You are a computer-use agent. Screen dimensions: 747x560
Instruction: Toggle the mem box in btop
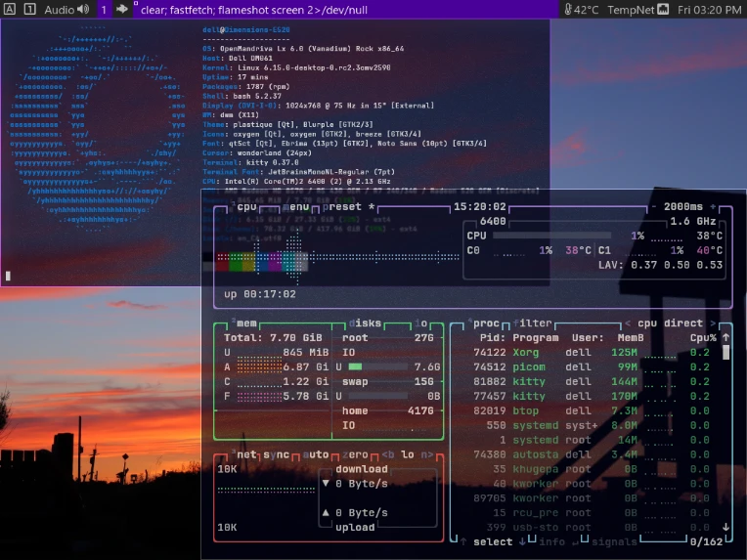[246, 323]
